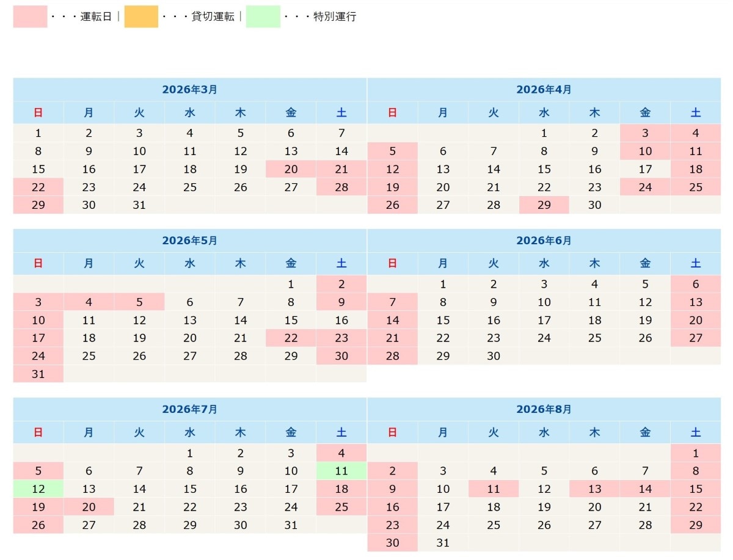The image size is (733, 560).
Task: Select April 29 operating day
Action: pyautogui.click(x=544, y=205)
